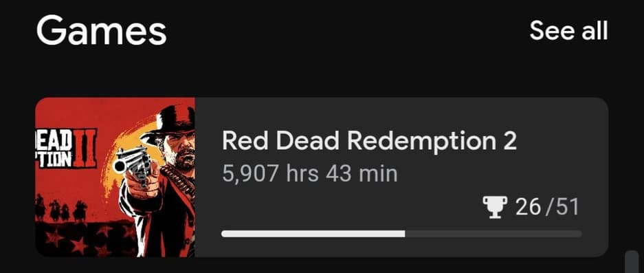644x273 pixels.
Task: Tap the Roman numeral II logo
Action: coord(85,149)
